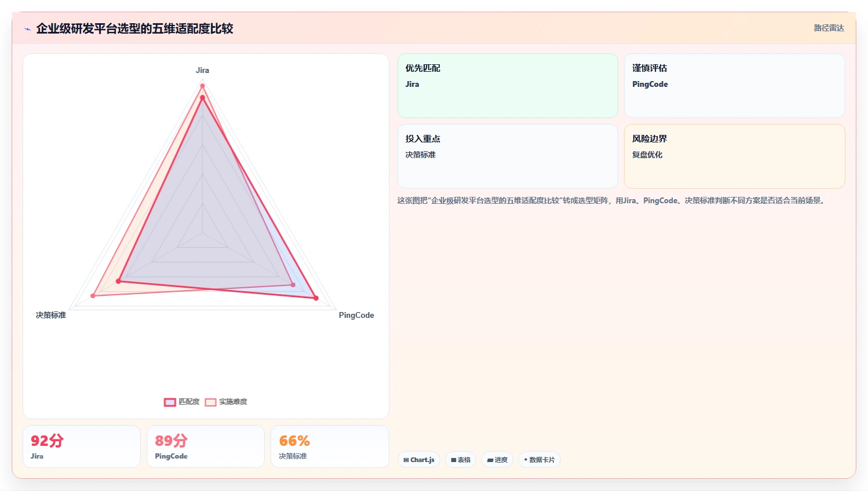Click the Chart.js tag
The height and width of the screenshot is (491, 868).
[419, 460]
